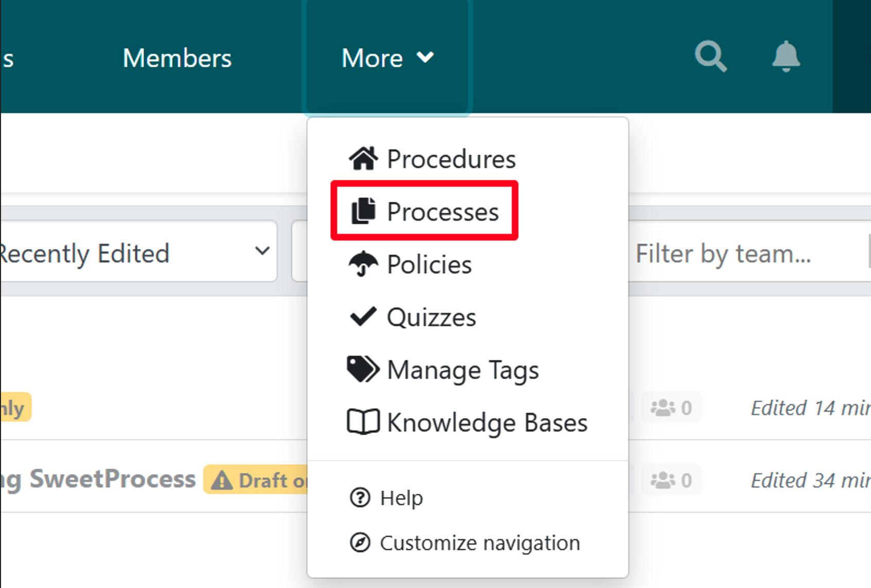Open notifications bell icon

pos(786,56)
